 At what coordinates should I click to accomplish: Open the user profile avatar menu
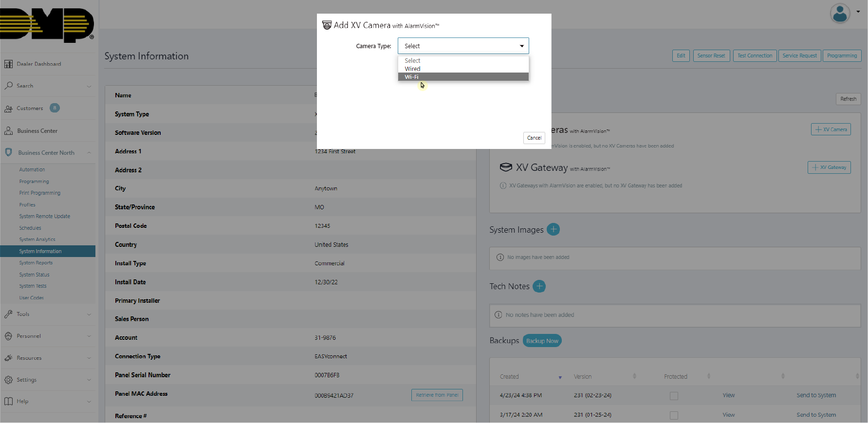click(840, 14)
